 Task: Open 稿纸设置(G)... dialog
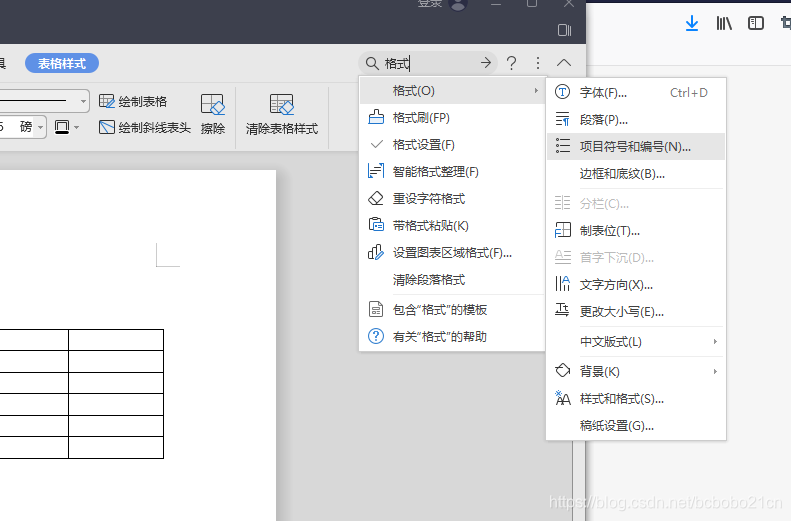point(636,426)
